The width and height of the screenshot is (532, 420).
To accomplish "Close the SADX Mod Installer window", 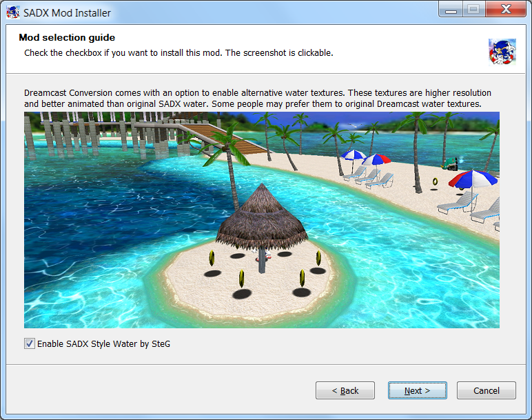I will click(x=506, y=9).
